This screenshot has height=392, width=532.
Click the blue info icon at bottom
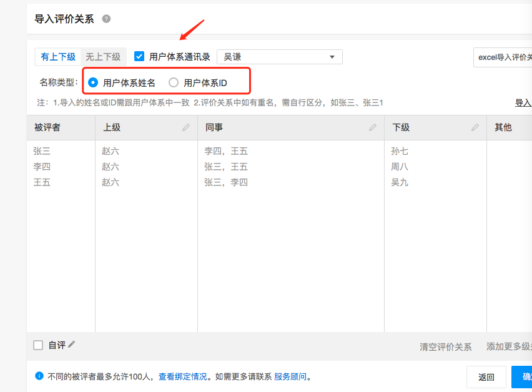pos(39,376)
